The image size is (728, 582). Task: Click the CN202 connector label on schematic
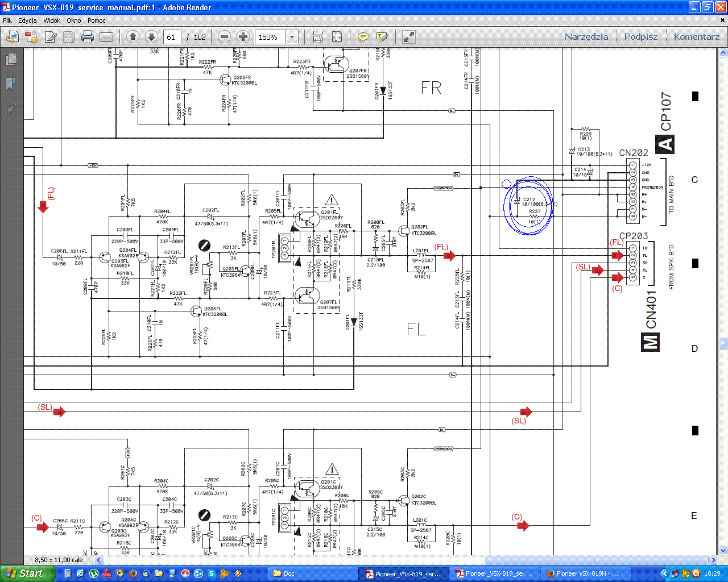[633, 153]
